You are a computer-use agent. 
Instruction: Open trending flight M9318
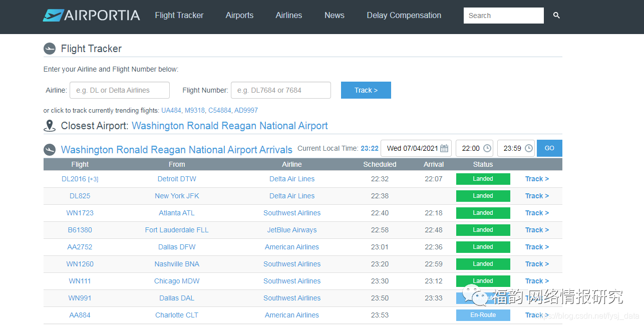pos(195,110)
